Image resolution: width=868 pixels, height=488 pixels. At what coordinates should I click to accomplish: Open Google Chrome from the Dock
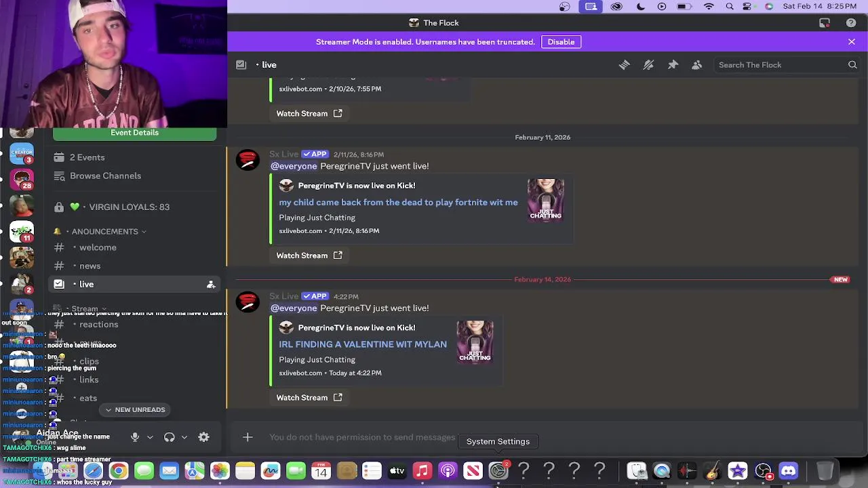coord(119,471)
